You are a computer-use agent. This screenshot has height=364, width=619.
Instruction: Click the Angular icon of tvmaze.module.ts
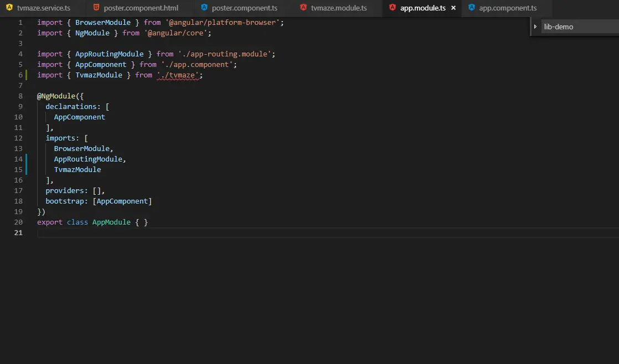pyautogui.click(x=303, y=8)
